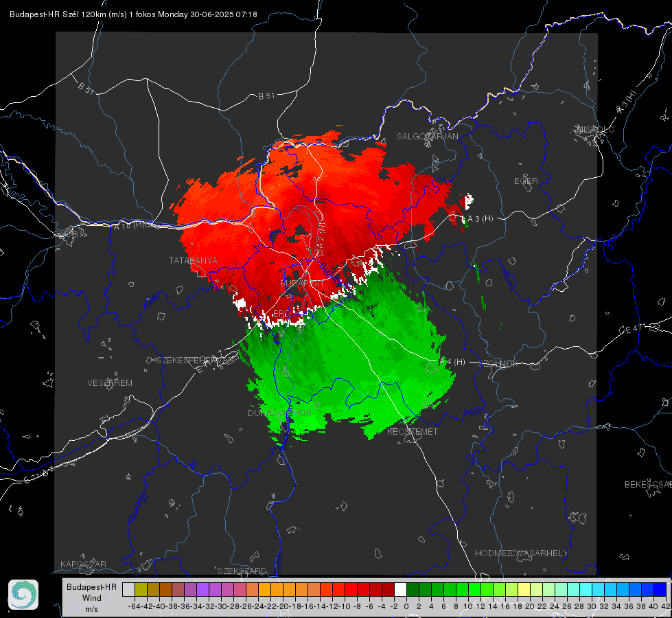The image size is (672, 618).
Task: Click the legend value label '-64'
Action: pos(134,606)
